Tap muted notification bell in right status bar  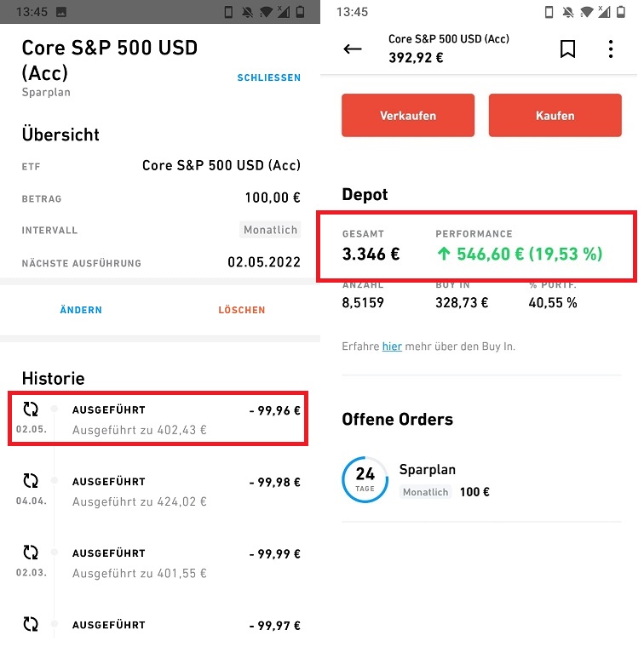(x=568, y=13)
